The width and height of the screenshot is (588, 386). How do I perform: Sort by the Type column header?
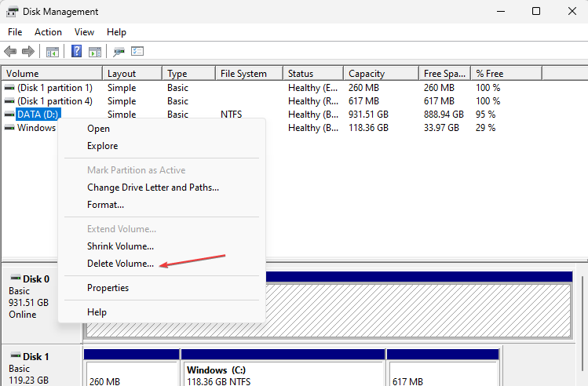tap(189, 74)
